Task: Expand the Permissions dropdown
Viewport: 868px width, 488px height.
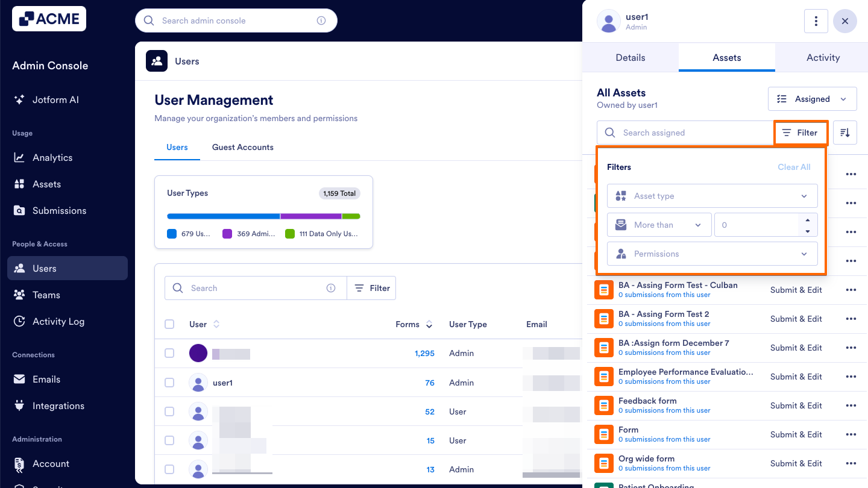Action: 712,254
